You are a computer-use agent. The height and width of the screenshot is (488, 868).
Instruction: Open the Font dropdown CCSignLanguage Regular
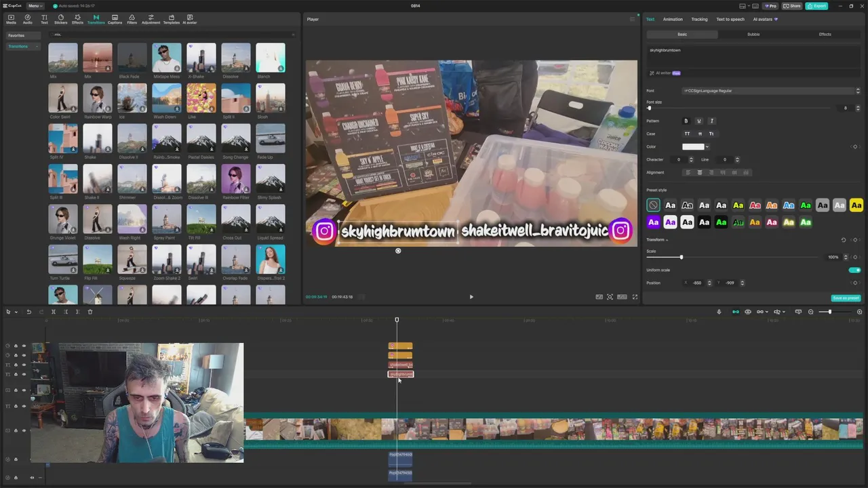click(771, 91)
